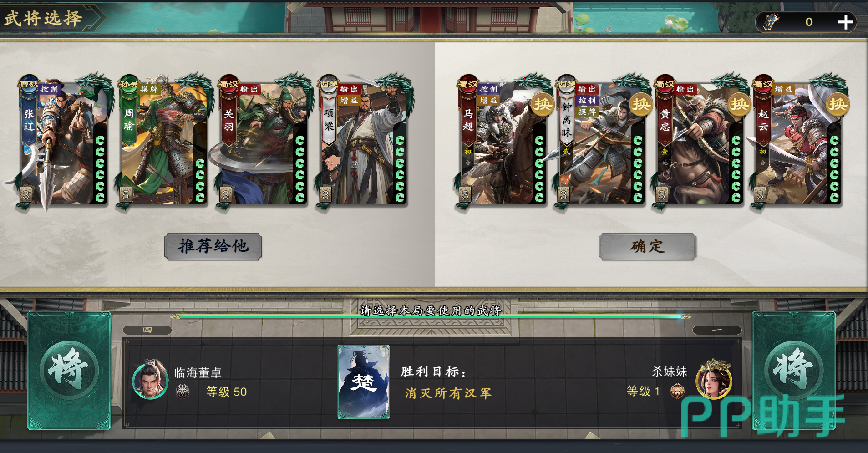Click 推荐给他 recommend button

213,247
